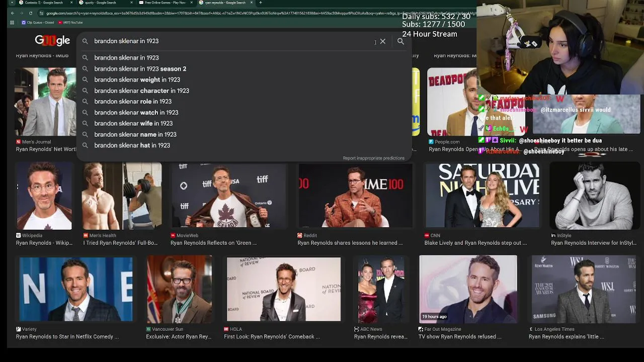Click 'Ryan Reynolds Reflects on Green ...' title
The width and height of the screenshot is (644, 362).
point(214,243)
